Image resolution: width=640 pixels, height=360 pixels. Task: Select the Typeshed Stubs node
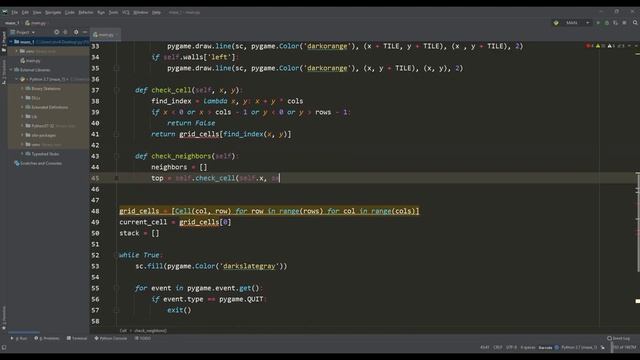[42, 154]
